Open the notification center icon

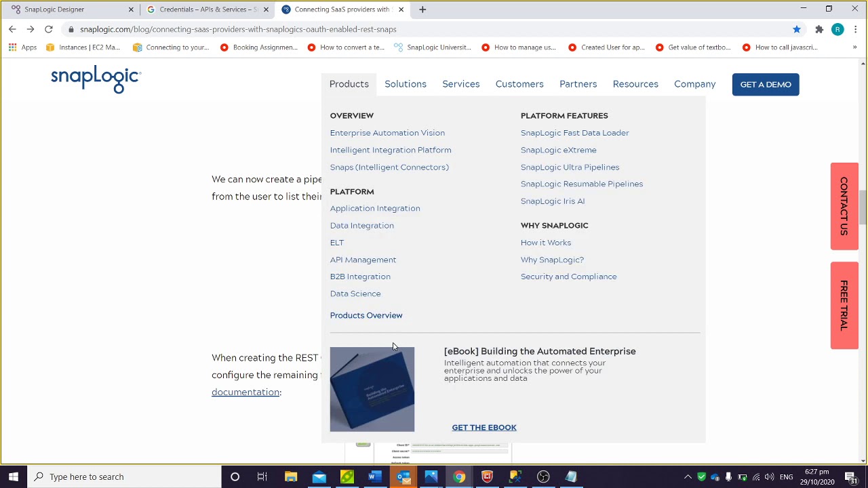pos(850,476)
